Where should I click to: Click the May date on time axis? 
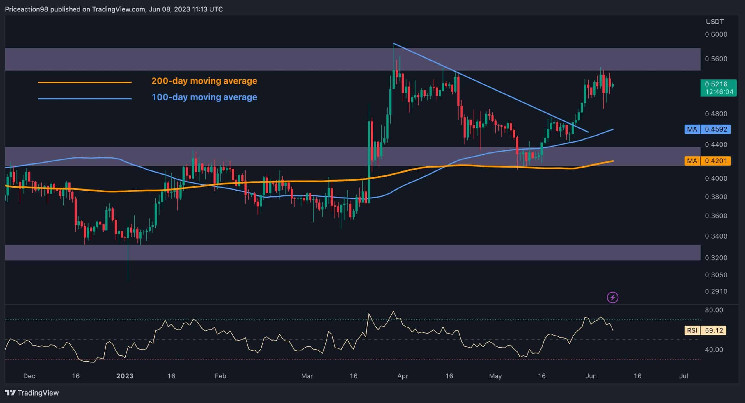(x=495, y=376)
